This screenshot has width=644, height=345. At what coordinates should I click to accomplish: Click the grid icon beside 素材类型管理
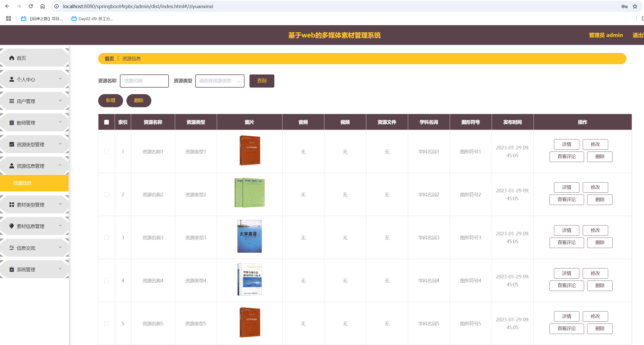[x=12, y=205]
